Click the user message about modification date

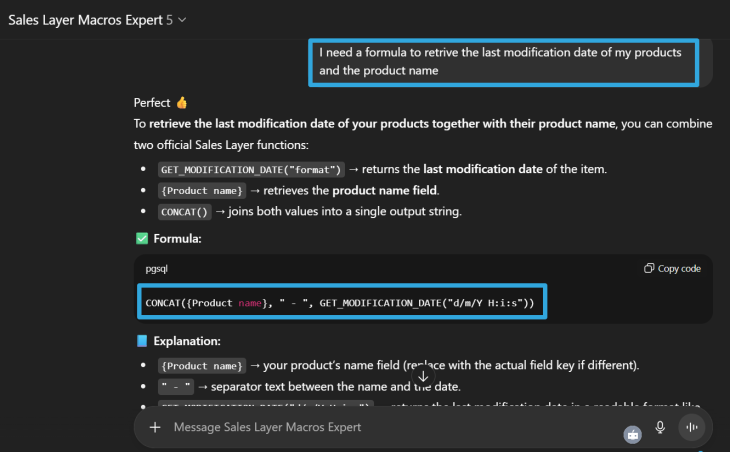tap(500, 61)
